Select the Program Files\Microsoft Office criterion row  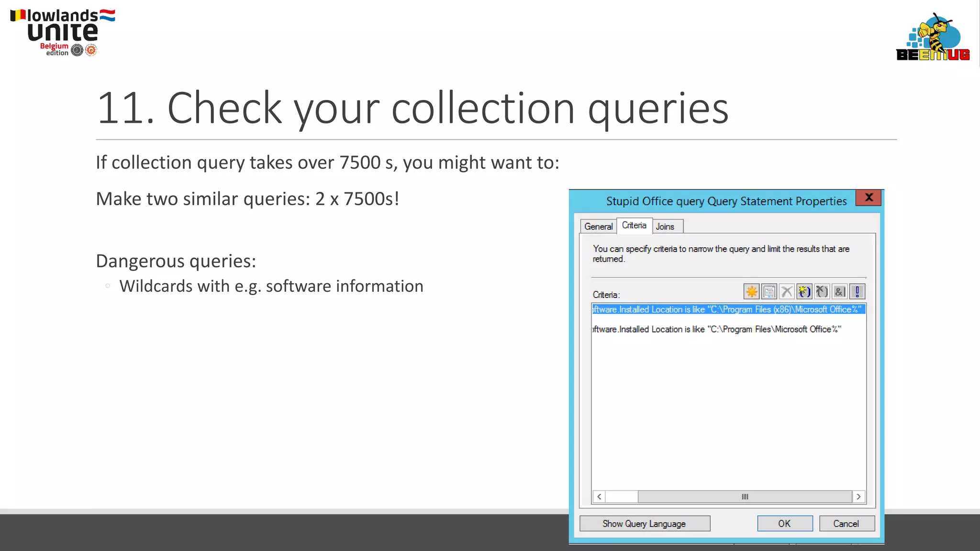[x=729, y=329]
